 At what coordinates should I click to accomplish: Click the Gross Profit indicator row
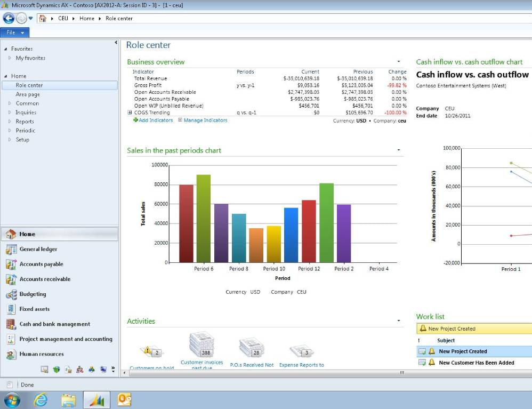(267, 85)
